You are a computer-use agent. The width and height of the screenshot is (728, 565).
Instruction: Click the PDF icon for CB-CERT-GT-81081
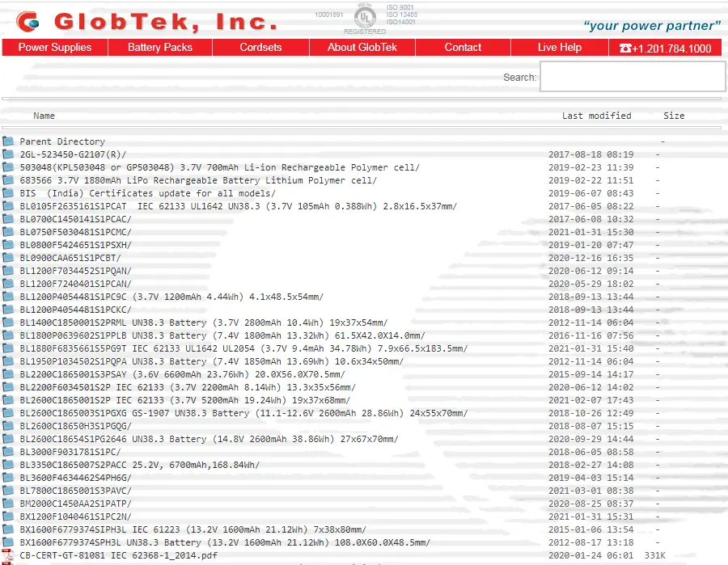click(x=8, y=555)
